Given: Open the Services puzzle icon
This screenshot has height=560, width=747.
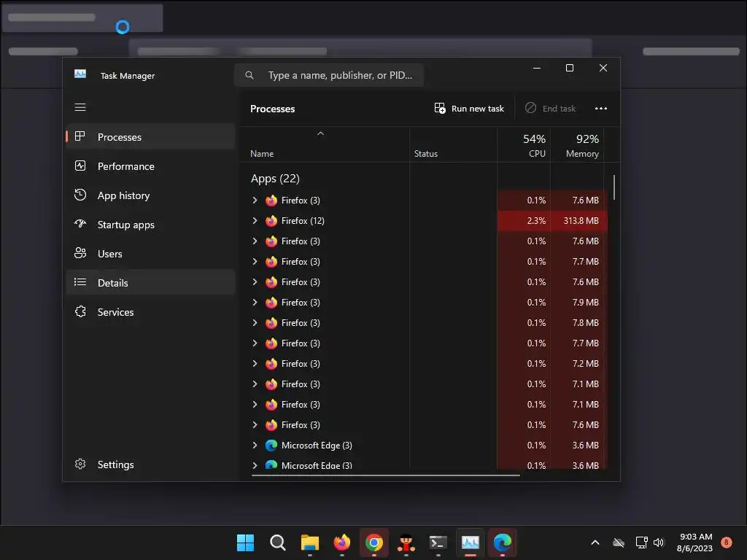Looking at the screenshot, I should [80, 311].
